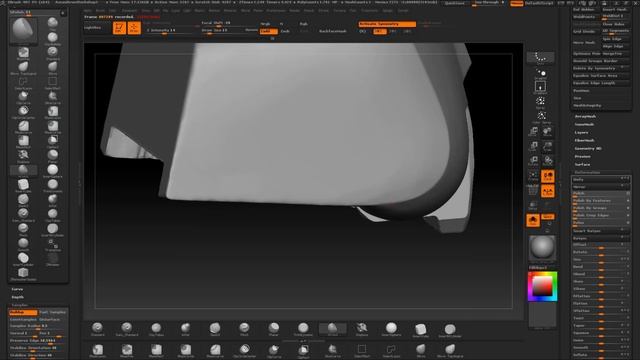Click the QuickSave button
The height and width of the screenshot is (360, 640).
[454, 3]
